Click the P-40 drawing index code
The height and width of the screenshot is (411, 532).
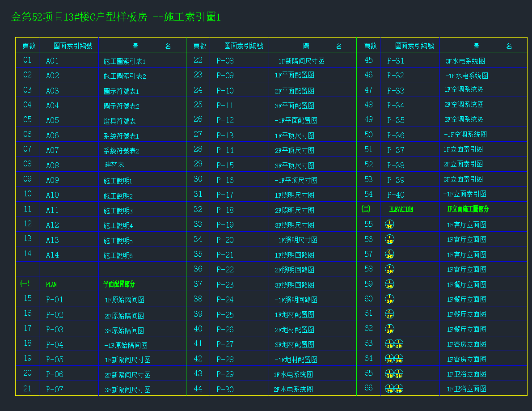(x=396, y=195)
